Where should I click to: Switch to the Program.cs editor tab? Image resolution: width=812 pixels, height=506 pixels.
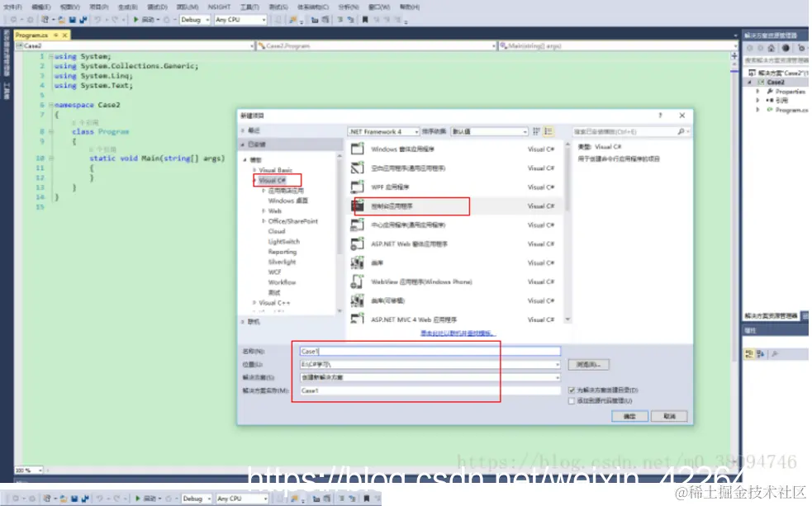click(32, 35)
